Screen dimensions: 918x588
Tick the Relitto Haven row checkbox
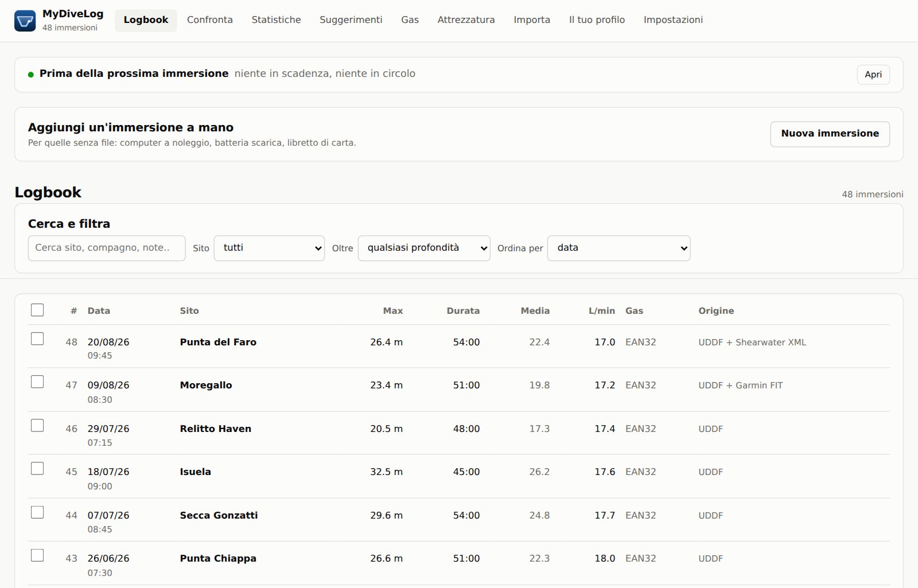[x=37, y=425]
